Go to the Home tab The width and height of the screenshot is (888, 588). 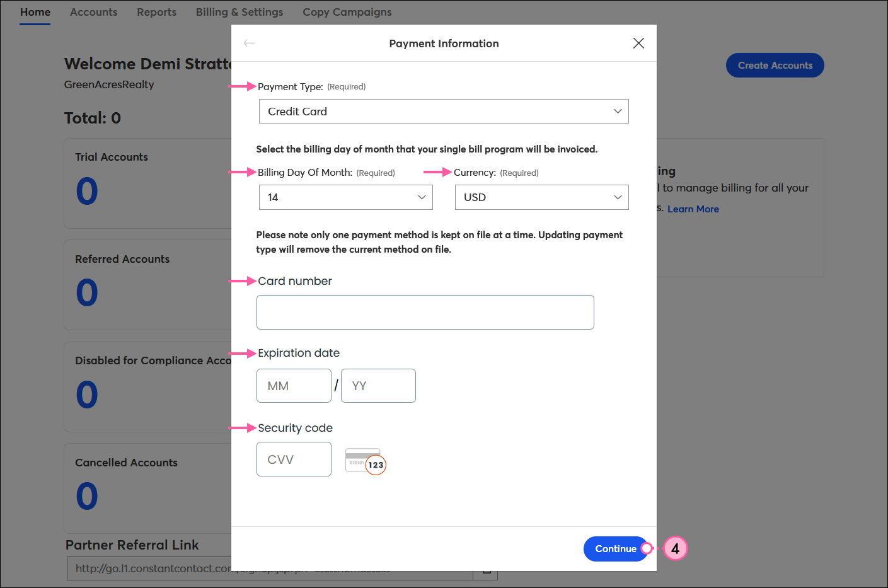(35, 12)
